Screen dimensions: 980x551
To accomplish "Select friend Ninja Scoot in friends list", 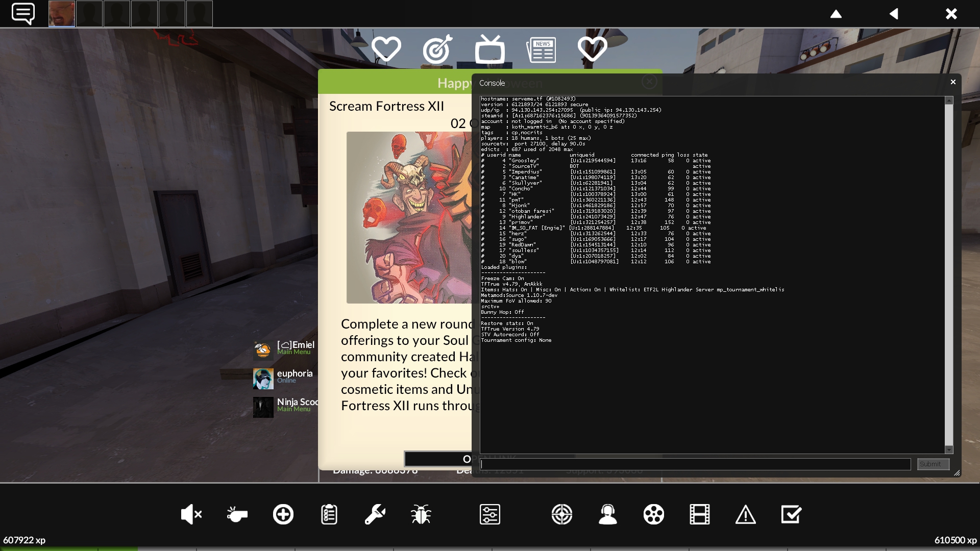I will tap(285, 407).
